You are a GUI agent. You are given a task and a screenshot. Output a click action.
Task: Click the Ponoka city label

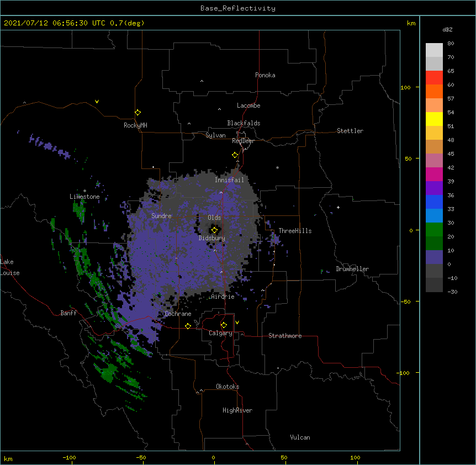pos(265,75)
